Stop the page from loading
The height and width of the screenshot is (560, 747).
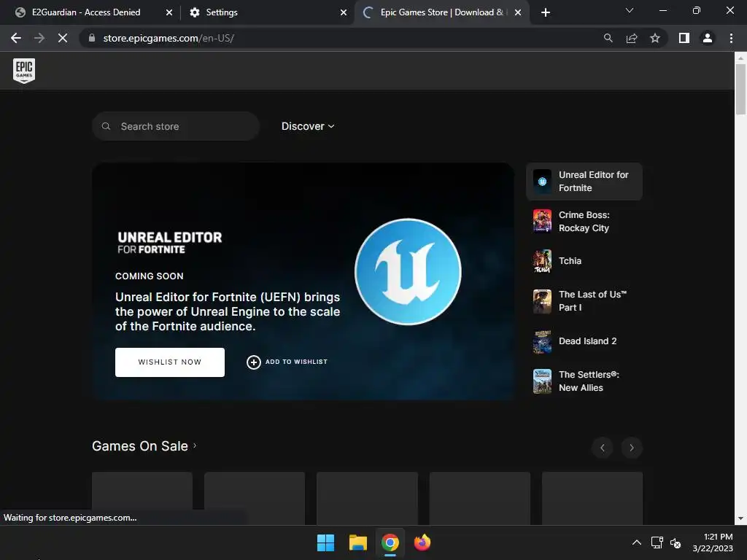(x=63, y=38)
